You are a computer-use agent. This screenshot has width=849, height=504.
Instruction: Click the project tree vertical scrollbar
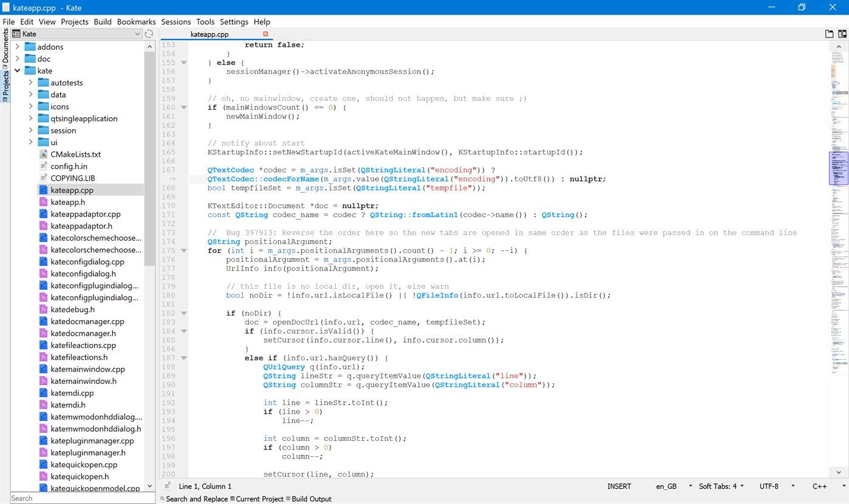click(x=149, y=158)
